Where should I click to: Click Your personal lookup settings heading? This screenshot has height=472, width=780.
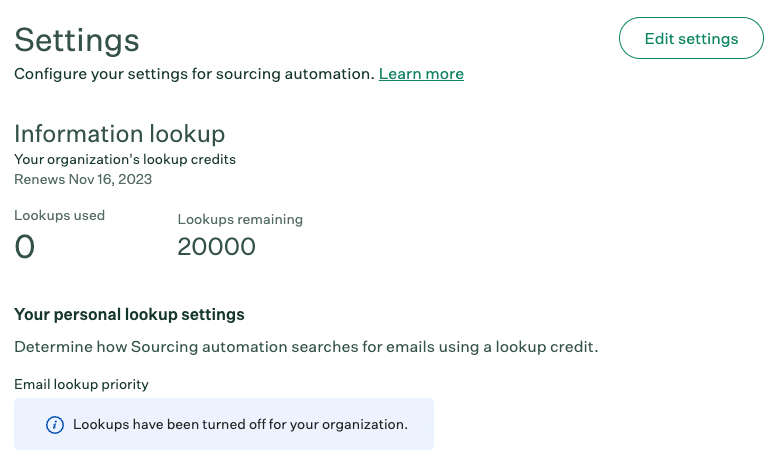coord(129,314)
